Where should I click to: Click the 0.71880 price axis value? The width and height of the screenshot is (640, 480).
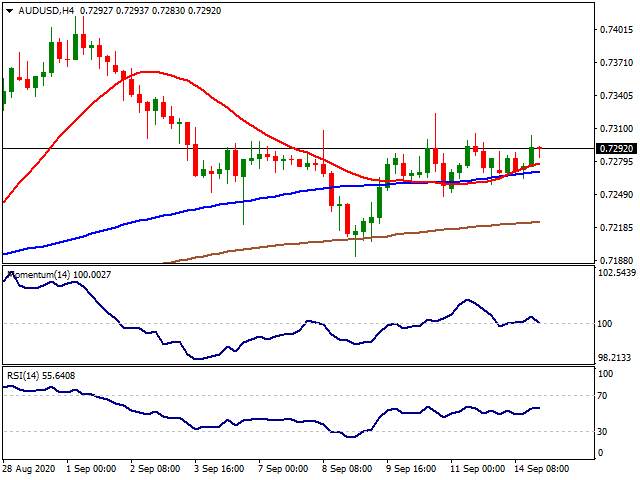[616, 260]
